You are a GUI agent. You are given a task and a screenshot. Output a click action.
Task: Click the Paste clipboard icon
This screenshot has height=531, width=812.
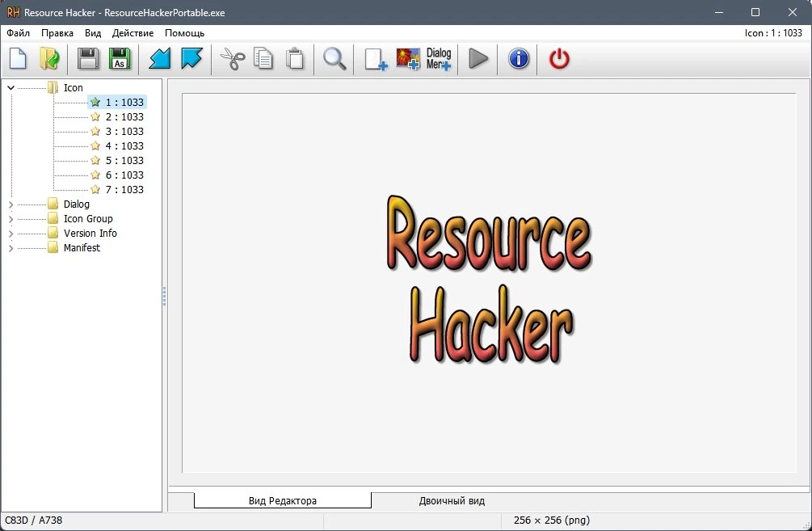coord(295,58)
